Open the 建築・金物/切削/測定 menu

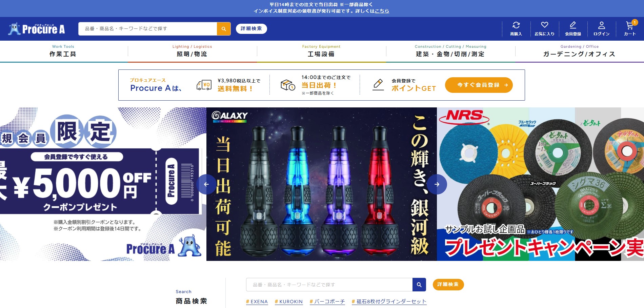[450, 51]
